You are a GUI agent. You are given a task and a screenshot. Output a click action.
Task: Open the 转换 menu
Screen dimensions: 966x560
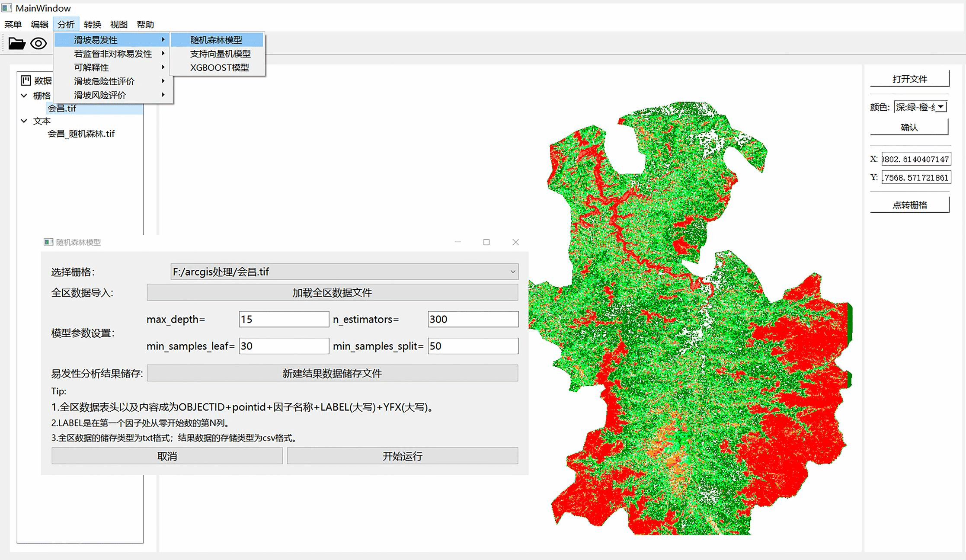point(93,25)
